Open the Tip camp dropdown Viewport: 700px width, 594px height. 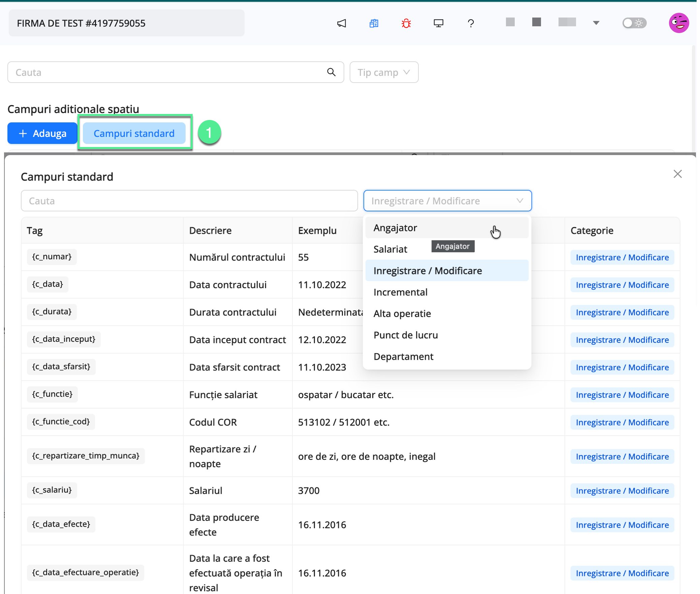[x=384, y=72]
